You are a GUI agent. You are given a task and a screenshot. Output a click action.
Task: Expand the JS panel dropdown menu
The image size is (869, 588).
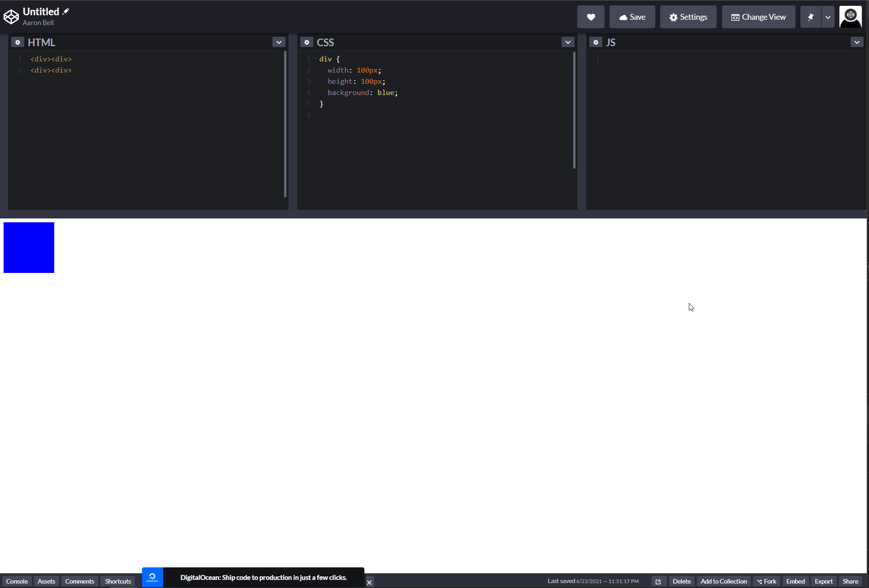coord(857,42)
